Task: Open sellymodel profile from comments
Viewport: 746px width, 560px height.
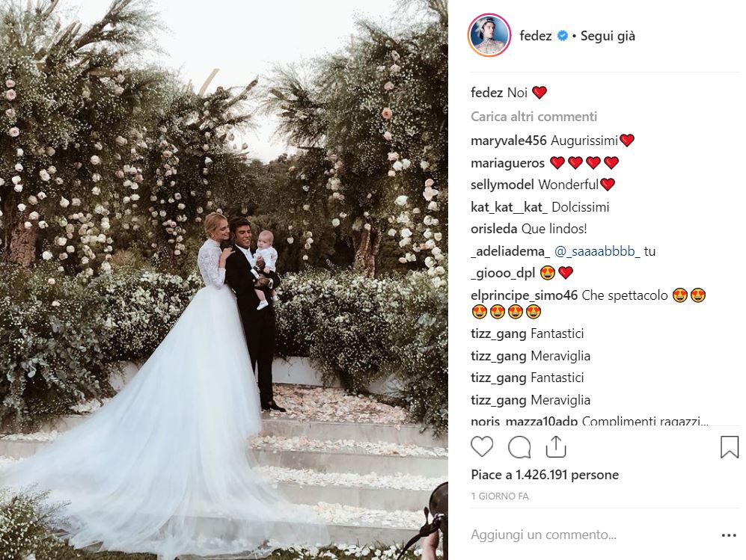Action: pyautogui.click(x=502, y=185)
